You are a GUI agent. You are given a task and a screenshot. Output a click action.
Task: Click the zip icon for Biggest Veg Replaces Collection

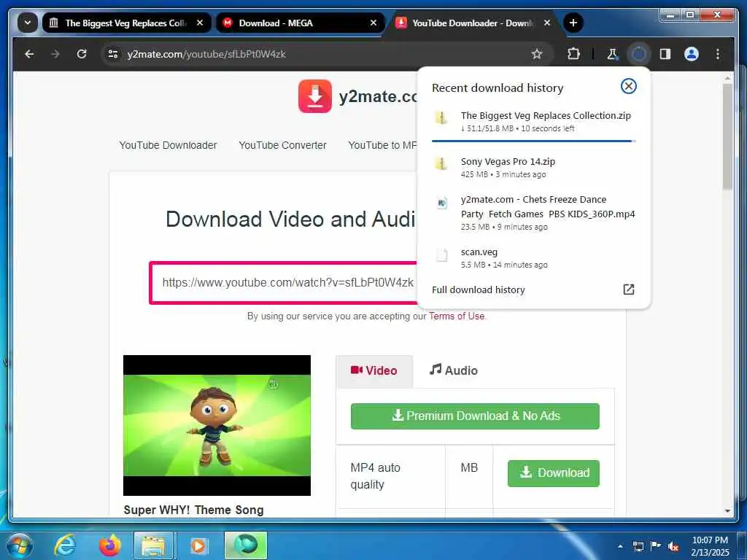(441, 117)
